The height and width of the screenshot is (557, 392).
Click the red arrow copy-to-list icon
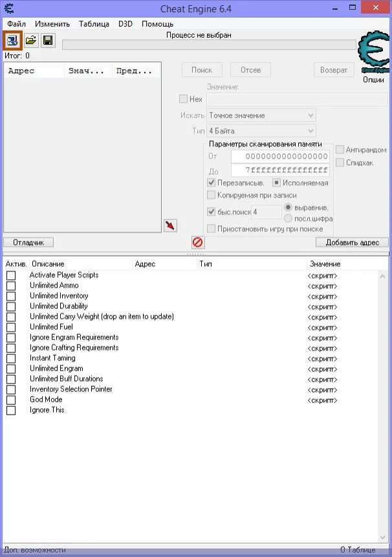pos(170,225)
